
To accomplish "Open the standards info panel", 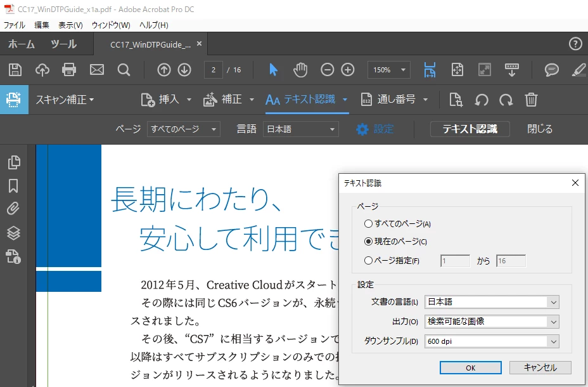I will coord(13,256).
